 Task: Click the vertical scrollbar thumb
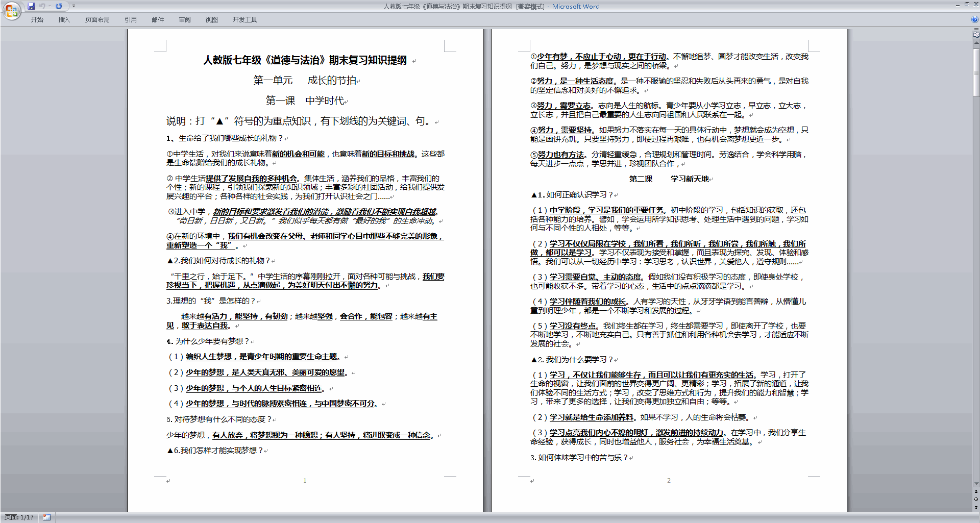tap(976, 72)
